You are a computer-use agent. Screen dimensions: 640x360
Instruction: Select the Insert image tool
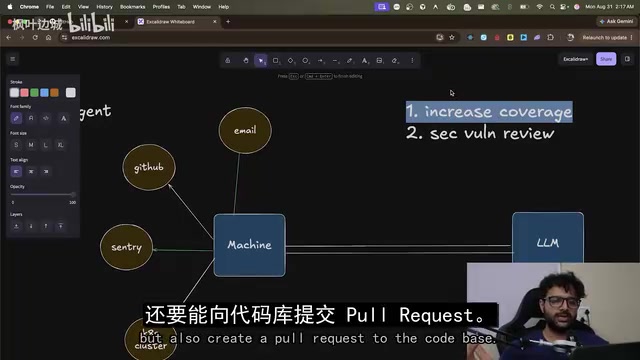[x=380, y=60]
